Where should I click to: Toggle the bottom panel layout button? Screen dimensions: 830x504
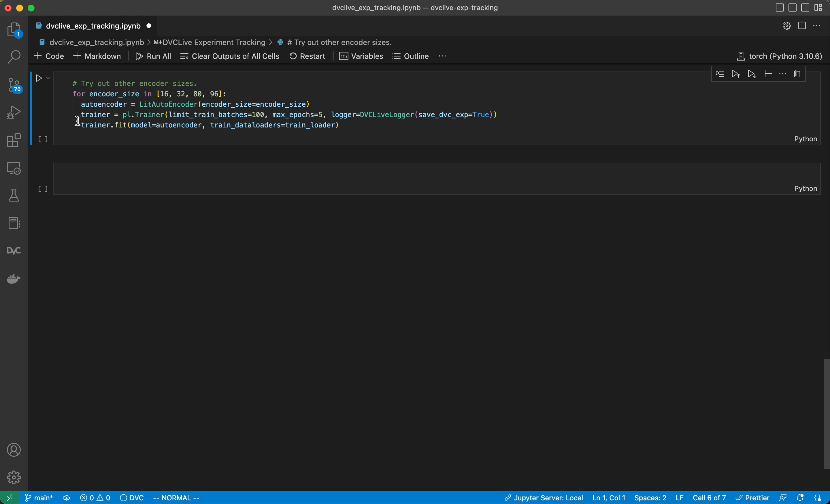pyautogui.click(x=792, y=8)
